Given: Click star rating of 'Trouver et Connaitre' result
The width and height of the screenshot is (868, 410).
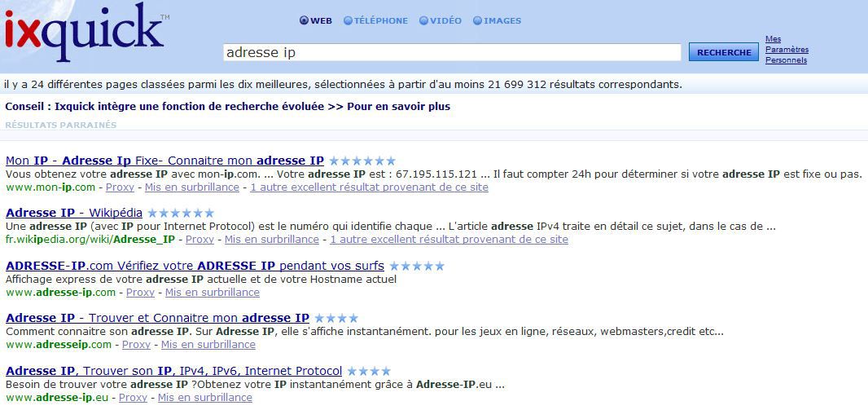Looking at the screenshot, I should tap(336, 319).
